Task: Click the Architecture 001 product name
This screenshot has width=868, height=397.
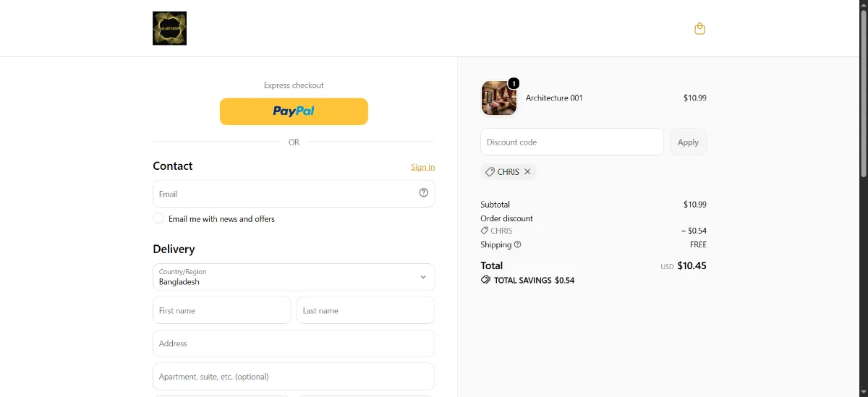Action: pos(554,98)
